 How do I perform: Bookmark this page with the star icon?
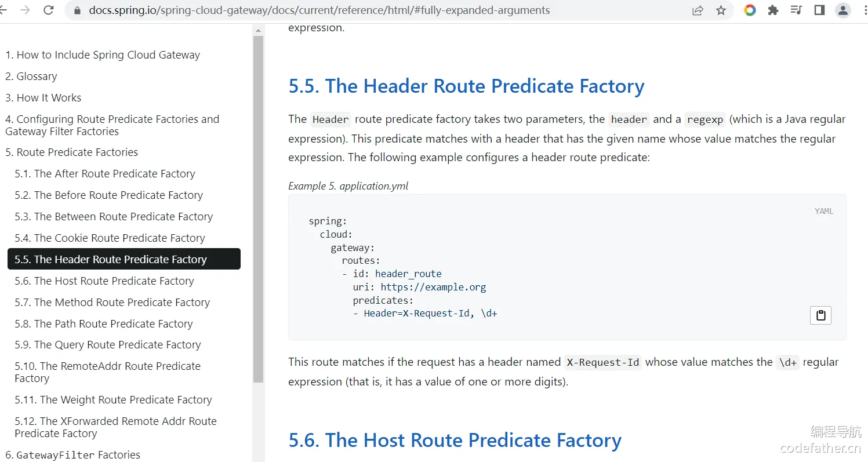[721, 10]
